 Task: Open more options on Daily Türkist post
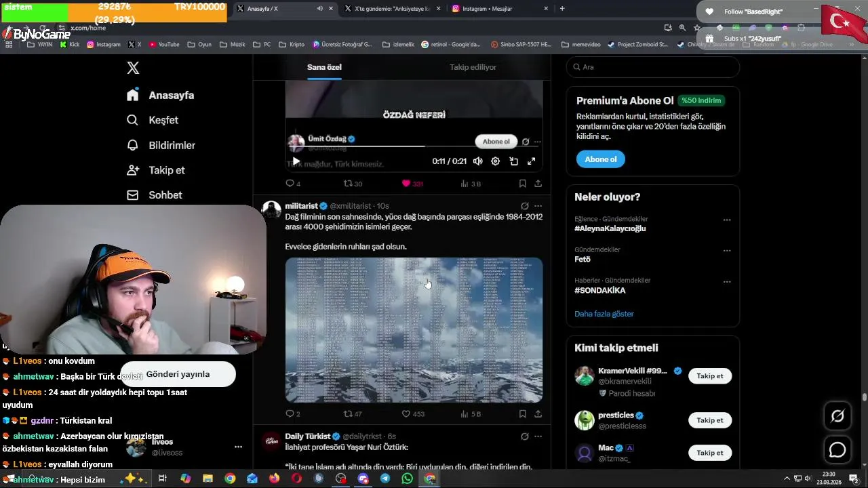(x=538, y=436)
